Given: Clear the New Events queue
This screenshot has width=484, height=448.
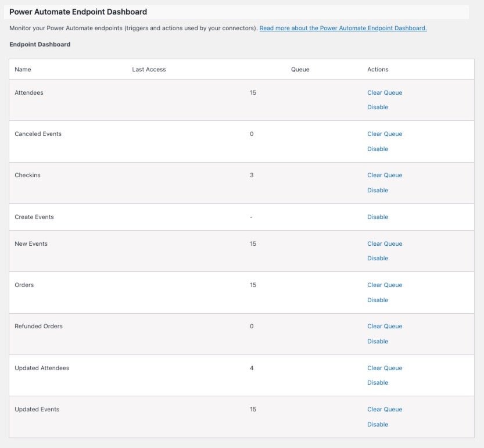Looking at the screenshot, I should (385, 243).
